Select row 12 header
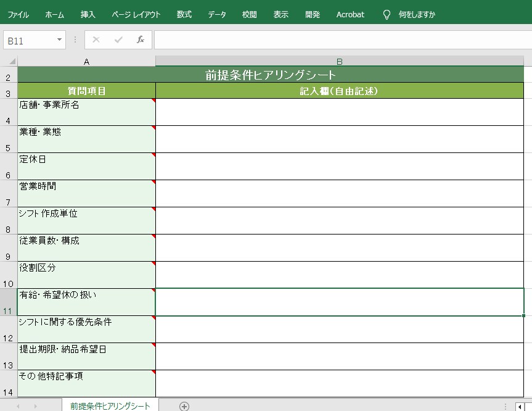The image size is (532, 411). pyautogui.click(x=9, y=330)
